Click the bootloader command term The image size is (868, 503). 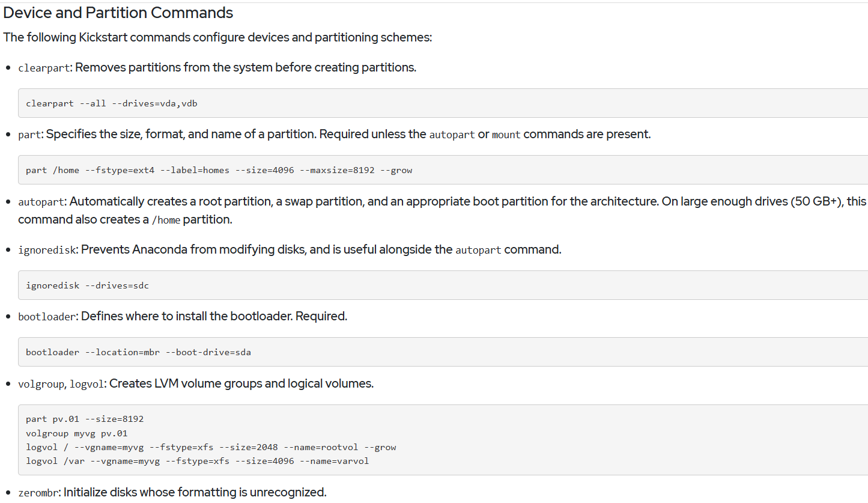pos(46,317)
